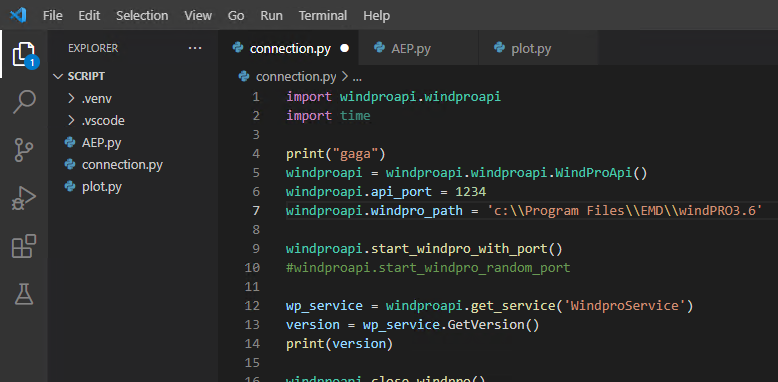Image resolution: width=778 pixels, height=382 pixels.
Task: Click start_windpro_with_port() call
Action: 467,249
